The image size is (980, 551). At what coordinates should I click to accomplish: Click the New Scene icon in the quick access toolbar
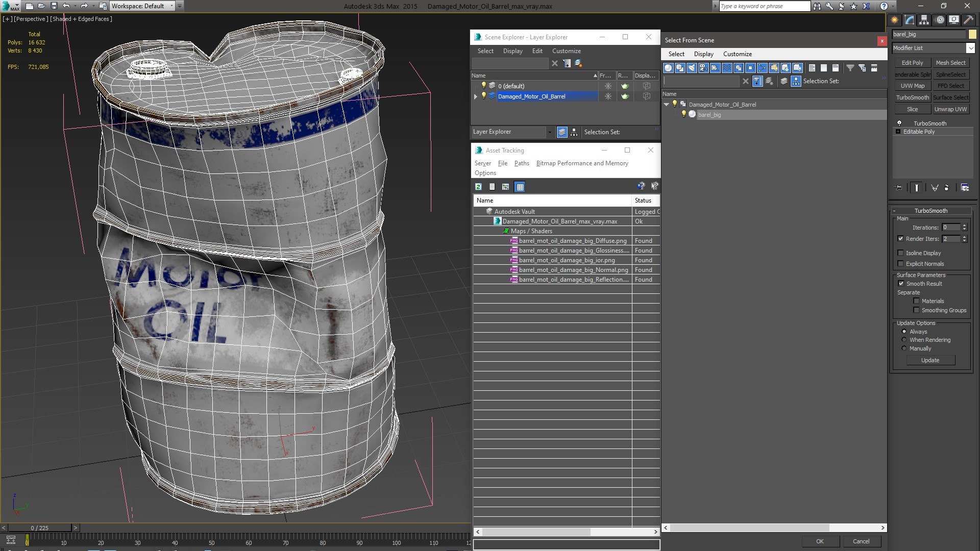30,6
